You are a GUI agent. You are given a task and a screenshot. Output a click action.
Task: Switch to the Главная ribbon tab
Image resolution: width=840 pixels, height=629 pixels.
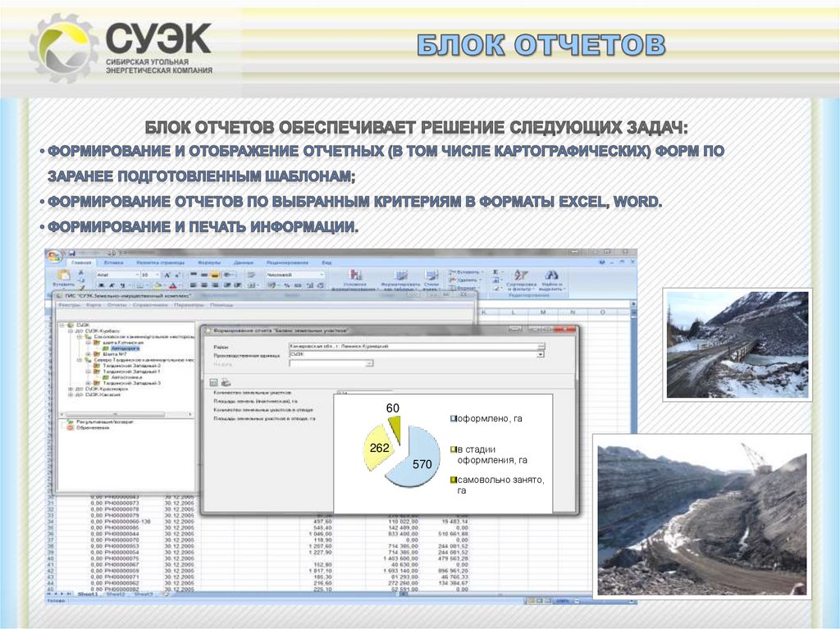(81, 262)
